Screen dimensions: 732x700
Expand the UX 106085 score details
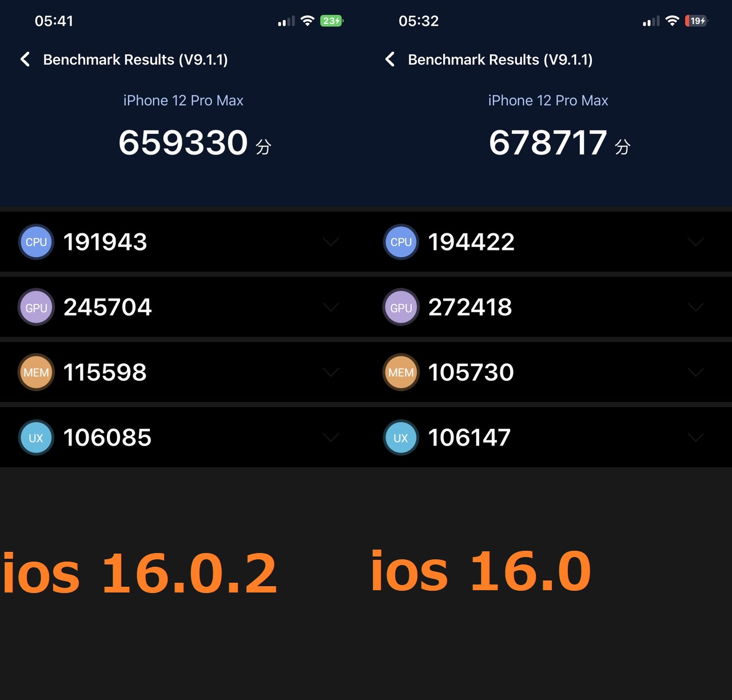tap(331, 437)
